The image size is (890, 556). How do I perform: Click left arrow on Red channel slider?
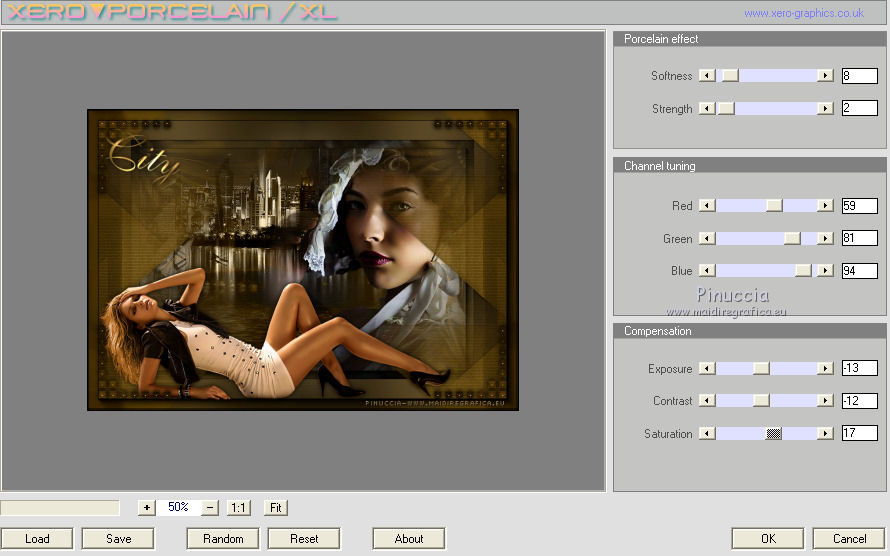707,206
